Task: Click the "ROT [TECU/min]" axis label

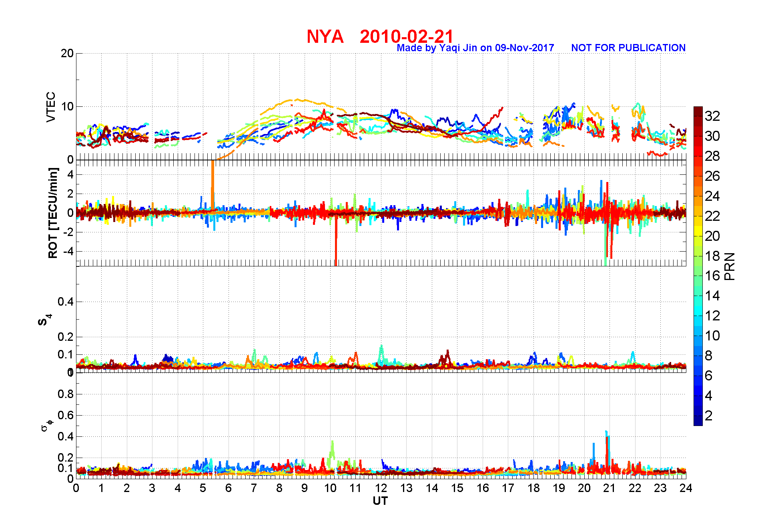Action: click(53, 213)
